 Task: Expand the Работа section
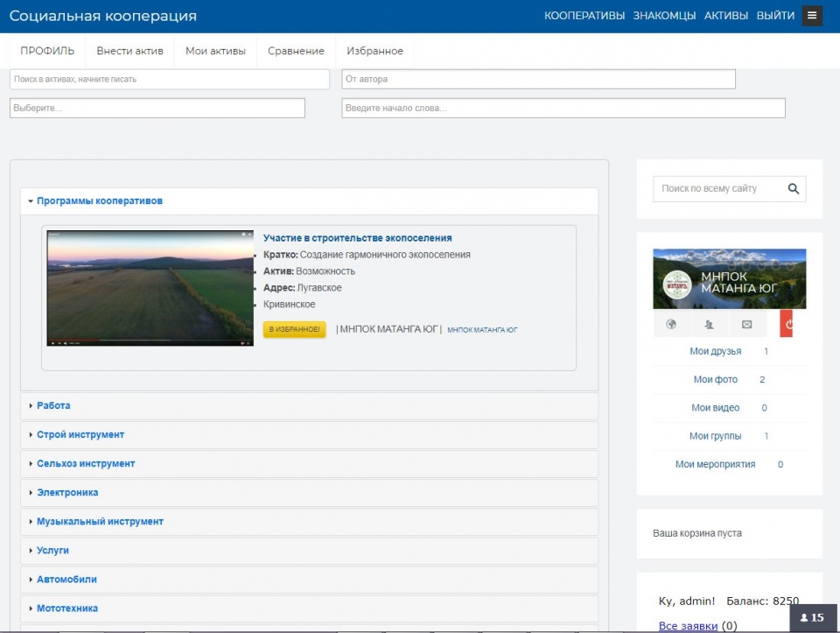pos(309,405)
